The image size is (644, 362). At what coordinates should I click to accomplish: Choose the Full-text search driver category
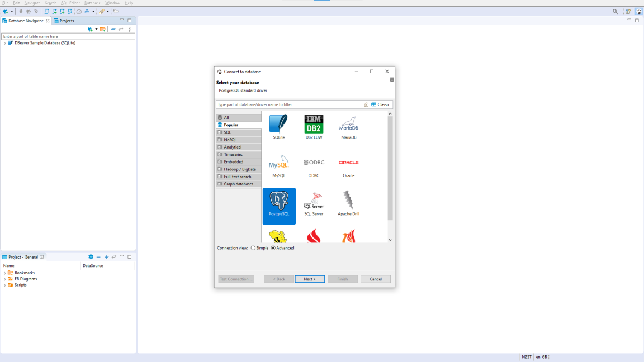pos(239,177)
